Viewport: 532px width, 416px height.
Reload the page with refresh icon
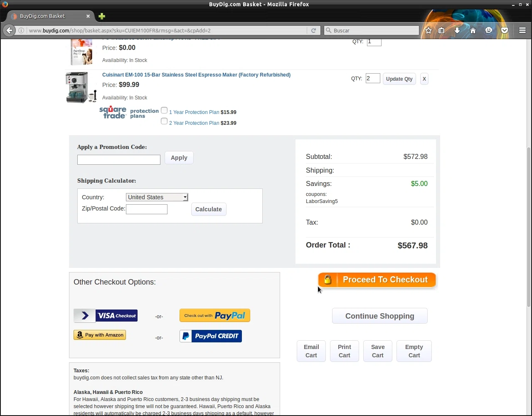point(313,30)
